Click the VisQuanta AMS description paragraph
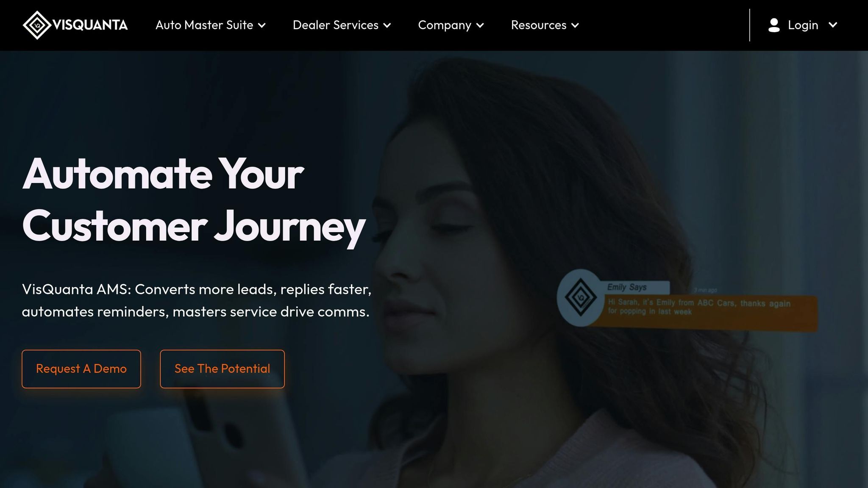The height and width of the screenshot is (488, 868). coord(197,300)
